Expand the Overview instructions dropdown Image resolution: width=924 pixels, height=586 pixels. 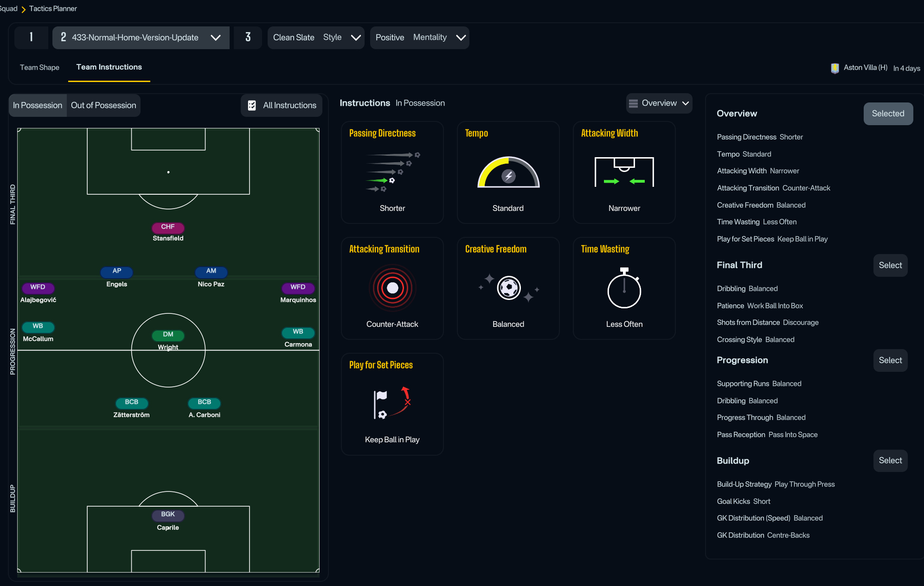pyautogui.click(x=659, y=103)
